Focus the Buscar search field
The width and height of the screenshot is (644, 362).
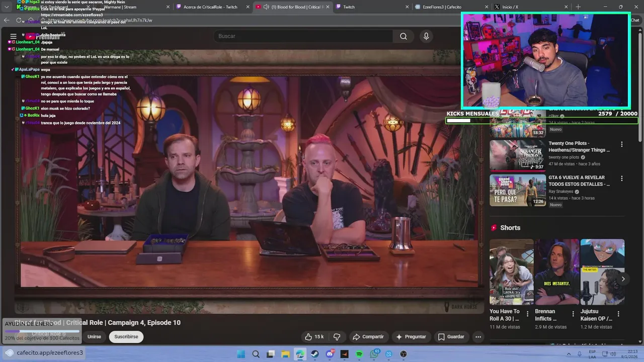coord(303,36)
